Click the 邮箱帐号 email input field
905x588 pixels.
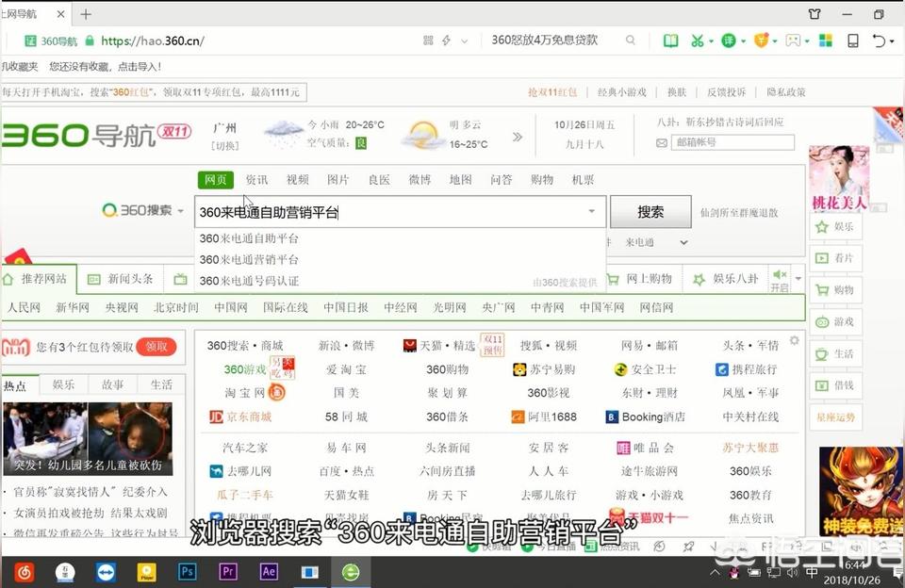[x=732, y=142]
